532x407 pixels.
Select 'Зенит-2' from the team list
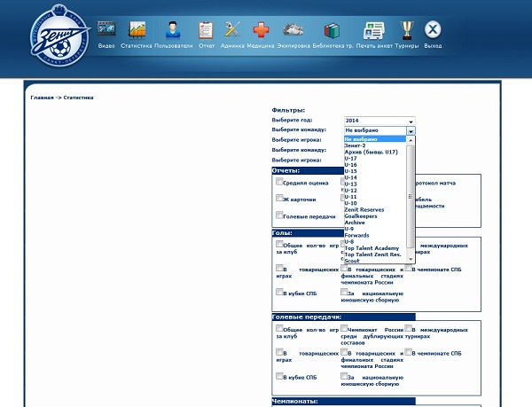pyautogui.click(x=375, y=145)
